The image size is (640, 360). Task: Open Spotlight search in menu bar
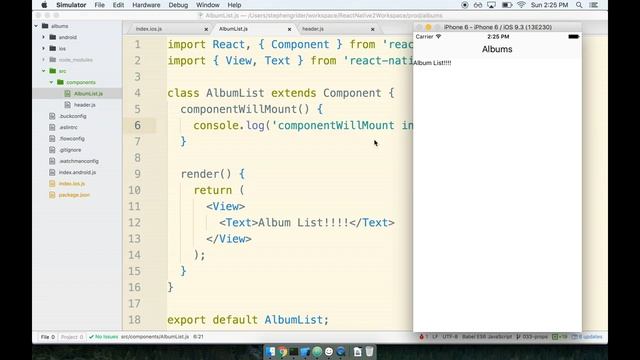tap(579, 5)
